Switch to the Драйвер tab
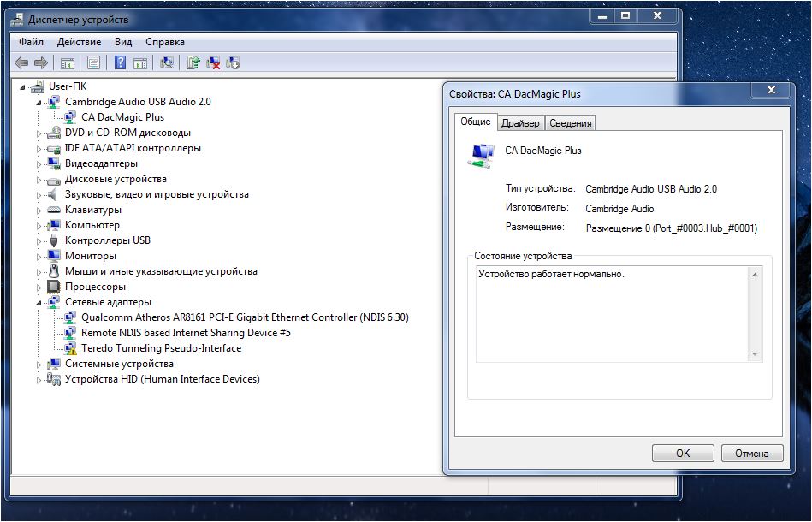This screenshot has width=812, height=522. tap(520, 123)
